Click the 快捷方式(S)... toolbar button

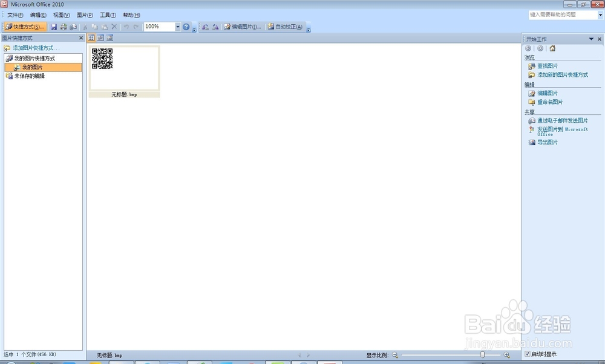(25, 27)
